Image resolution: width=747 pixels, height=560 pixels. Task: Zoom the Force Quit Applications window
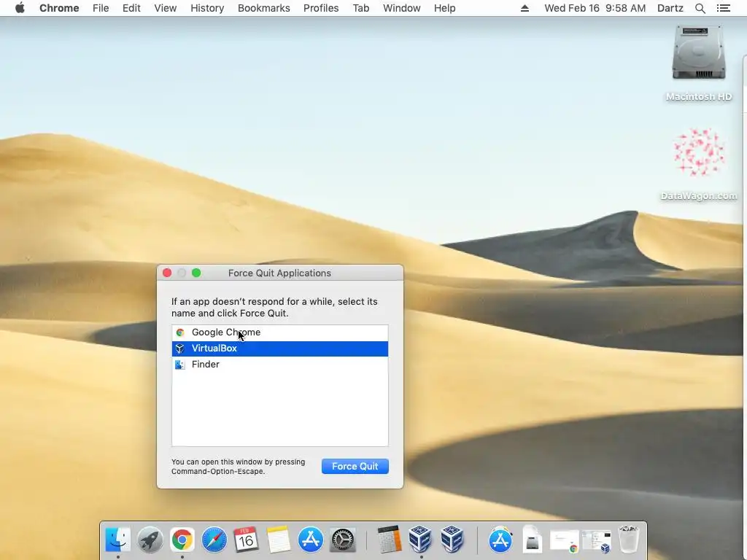(x=196, y=273)
